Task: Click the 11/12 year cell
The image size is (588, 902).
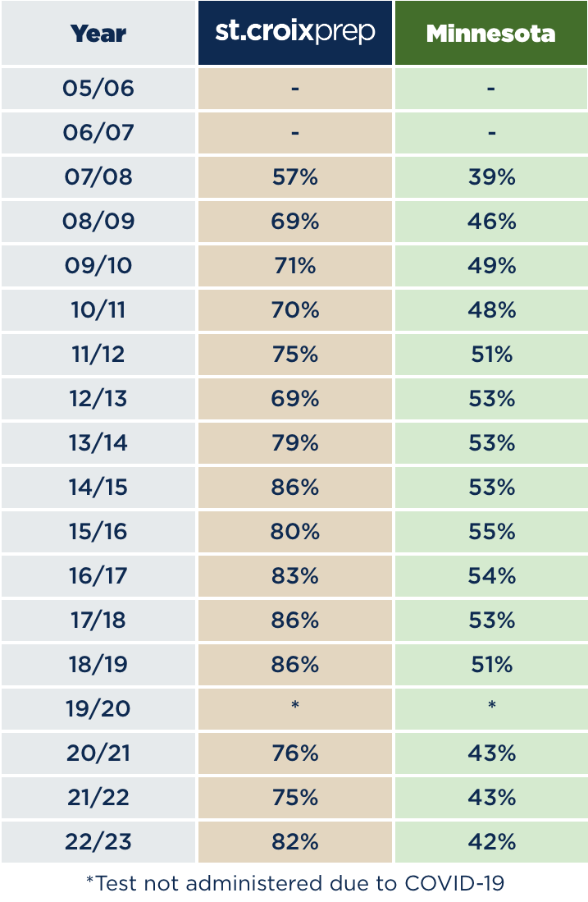Action: pyautogui.click(x=98, y=355)
